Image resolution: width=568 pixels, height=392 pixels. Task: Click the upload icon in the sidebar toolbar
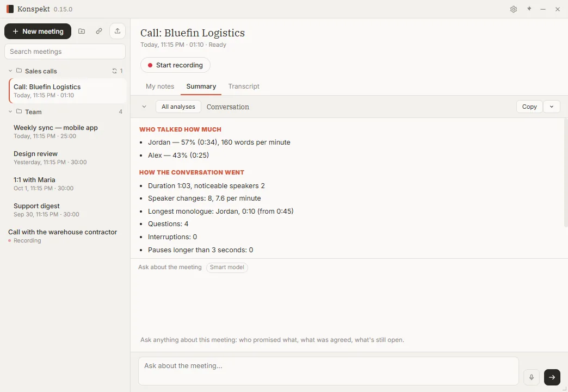pyautogui.click(x=118, y=31)
